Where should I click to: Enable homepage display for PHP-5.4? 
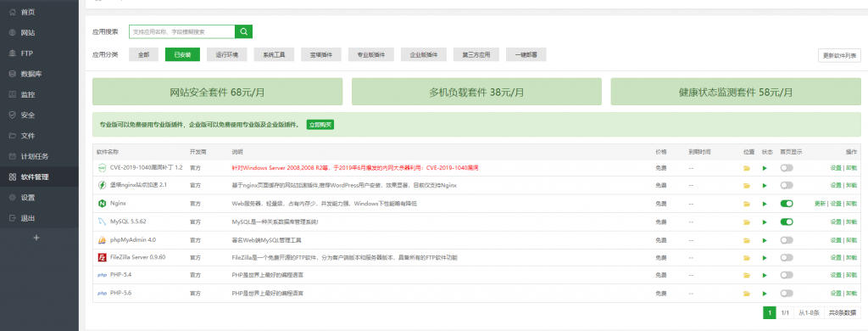[x=786, y=275]
